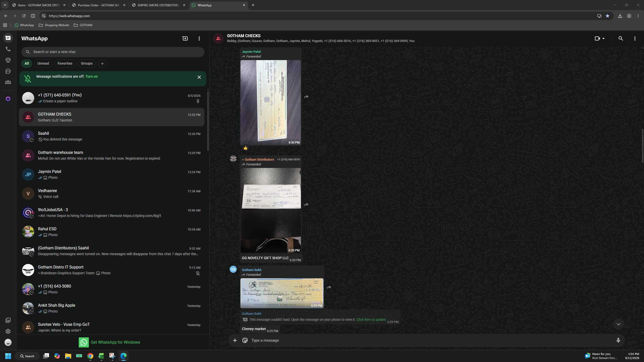This screenshot has height=362, width=644.
Task: Open the Status icon in sidebar
Action: coord(8,60)
